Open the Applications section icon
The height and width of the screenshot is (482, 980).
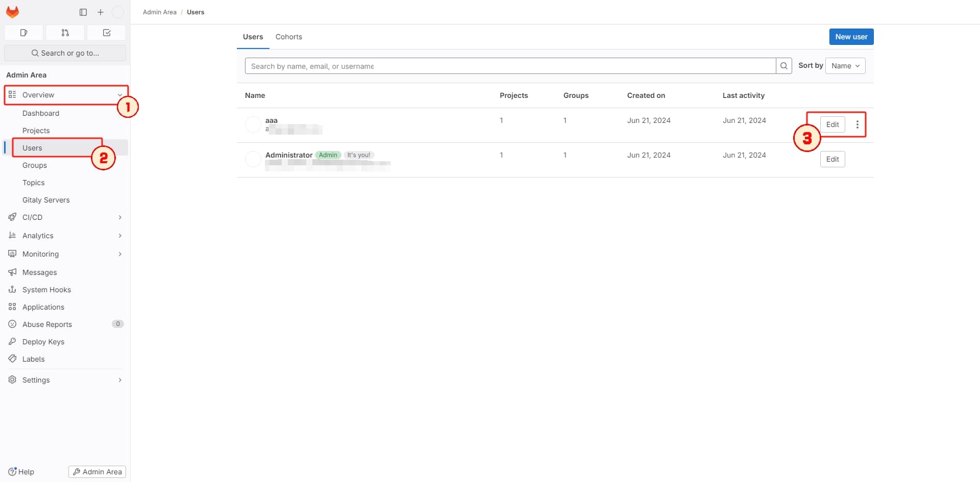[x=13, y=307]
